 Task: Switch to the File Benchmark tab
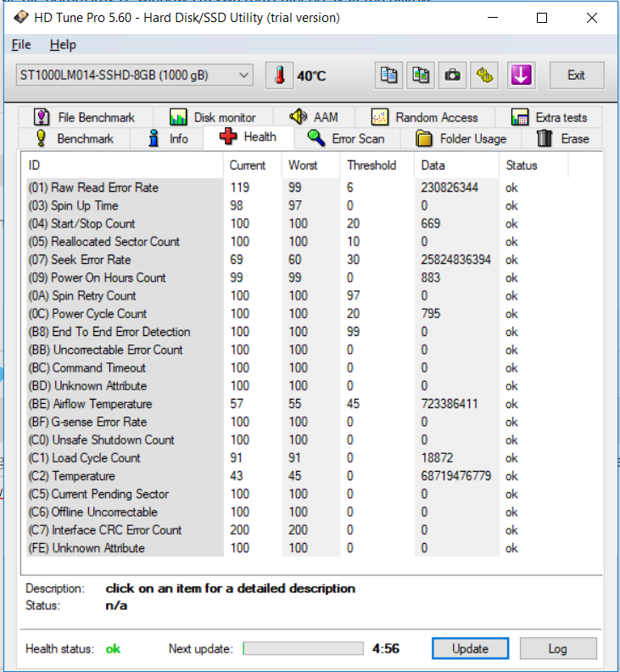click(x=85, y=117)
